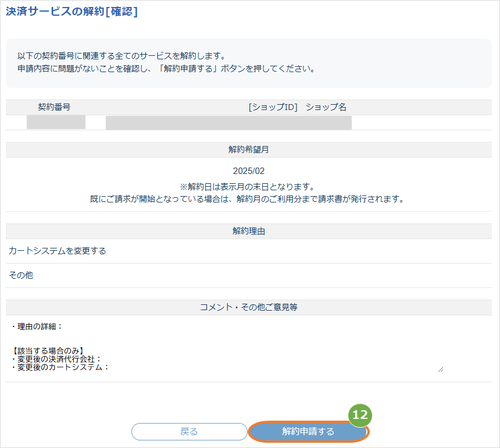Click the textarea resize handle corner
The height and width of the screenshot is (448, 500).
pos(441,369)
